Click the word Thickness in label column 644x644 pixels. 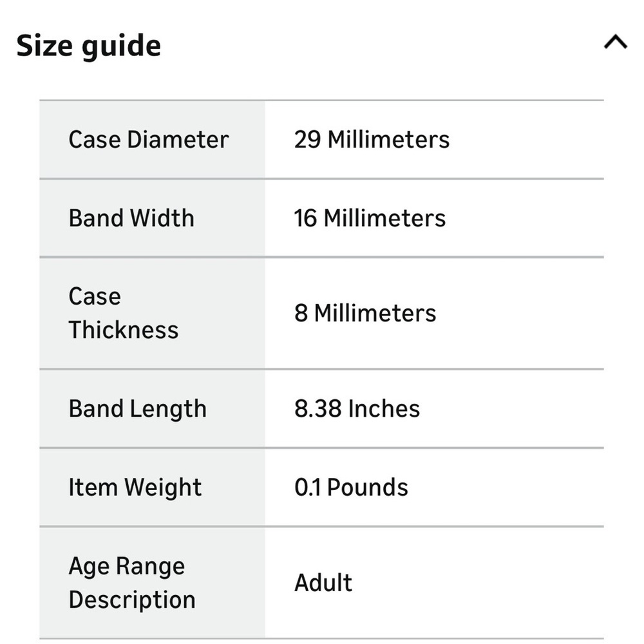(x=124, y=330)
